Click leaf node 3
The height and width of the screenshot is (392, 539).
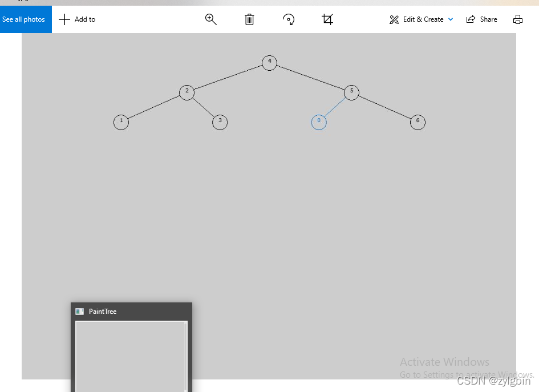(x=220, y=123)
